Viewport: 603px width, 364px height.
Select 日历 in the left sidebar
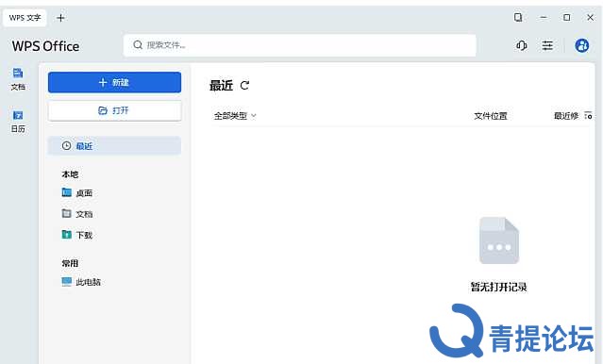click(x=18, y=122)
